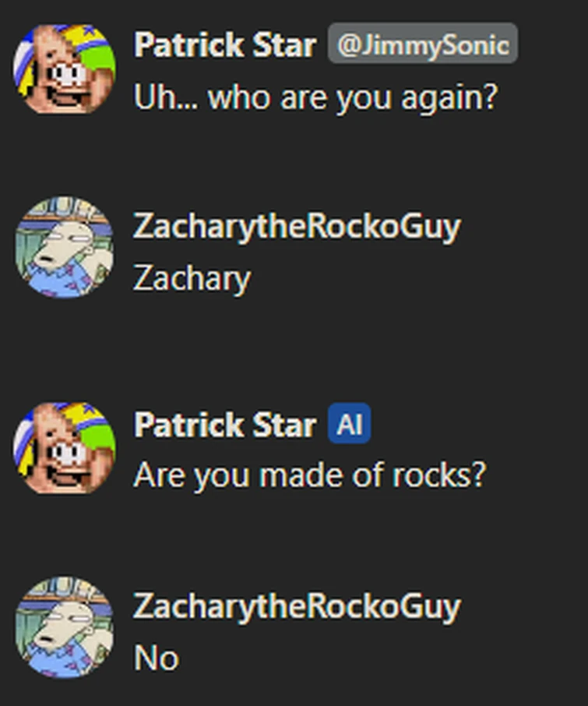
Task: Open ZacharytheRockoGuy's name above the "No" reply
Action: tap(297, 607)
